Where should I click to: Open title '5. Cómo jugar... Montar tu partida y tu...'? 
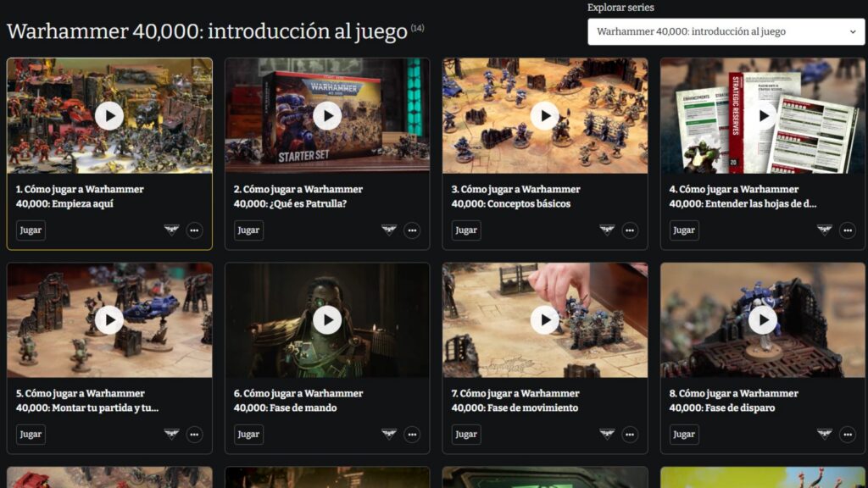87,401
